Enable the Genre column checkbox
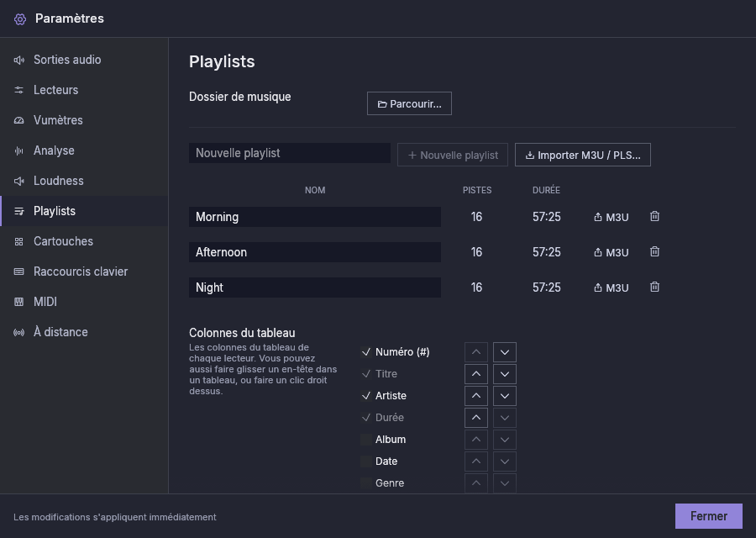This screenshot has height=538, width=756. tap(366, 483)
